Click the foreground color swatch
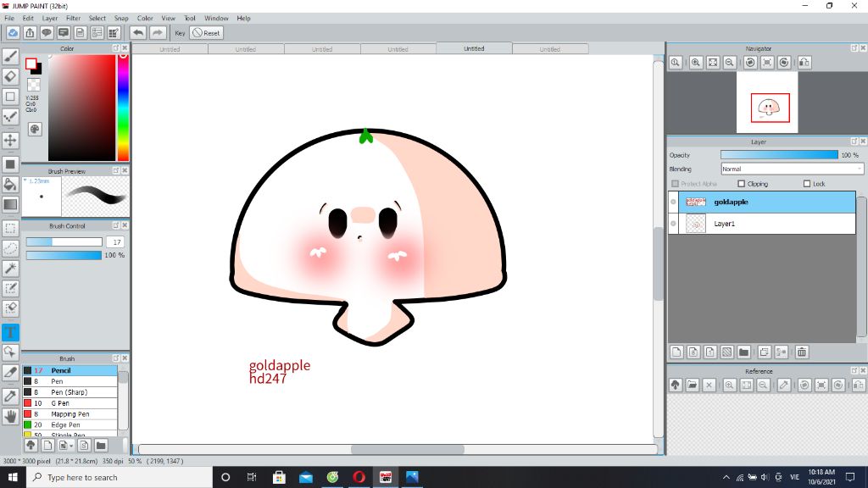Image resolution: width=868 pixels, height=488 pixels. click(x=31, y=64)
